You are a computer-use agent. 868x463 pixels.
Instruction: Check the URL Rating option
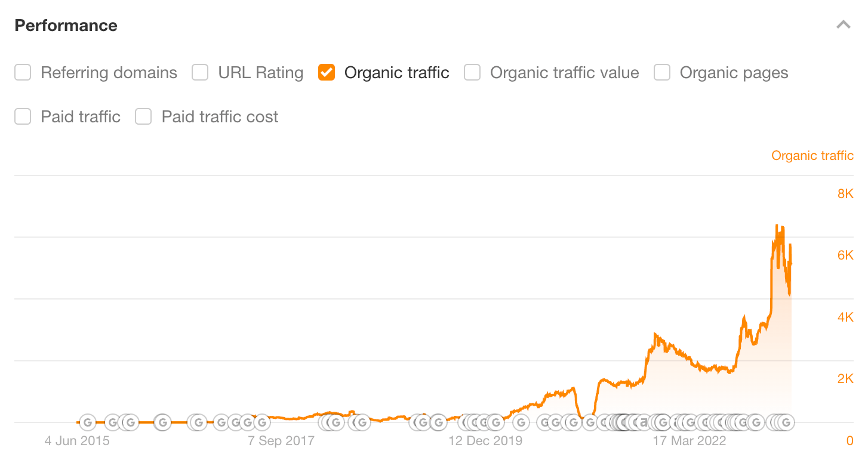point(200,72)
